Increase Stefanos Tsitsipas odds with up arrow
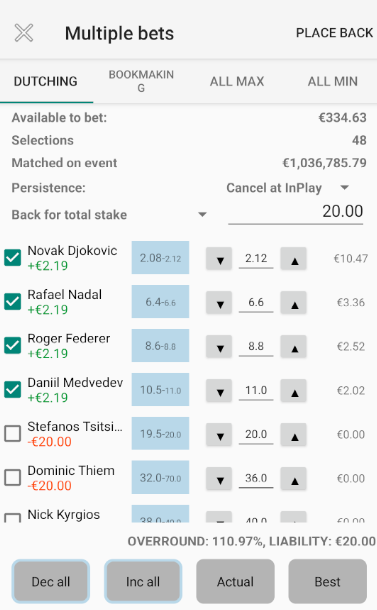 tap(294, 435)
